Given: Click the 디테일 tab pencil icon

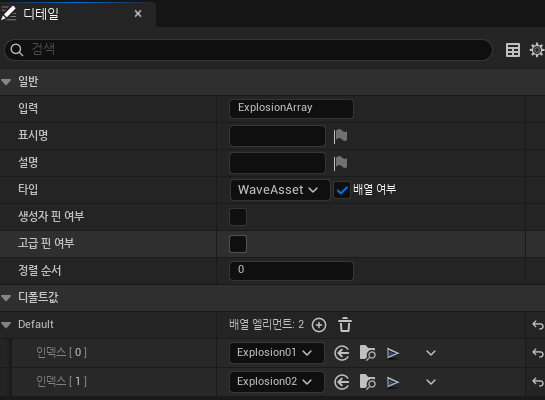Looking at the screenshot, I should point(9,14).
